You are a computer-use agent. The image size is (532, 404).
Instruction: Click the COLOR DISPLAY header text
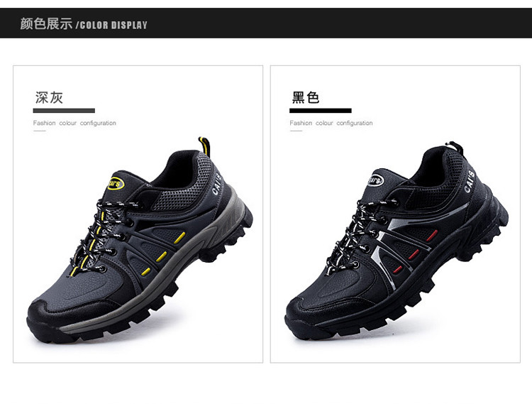(x=113, y=25)
